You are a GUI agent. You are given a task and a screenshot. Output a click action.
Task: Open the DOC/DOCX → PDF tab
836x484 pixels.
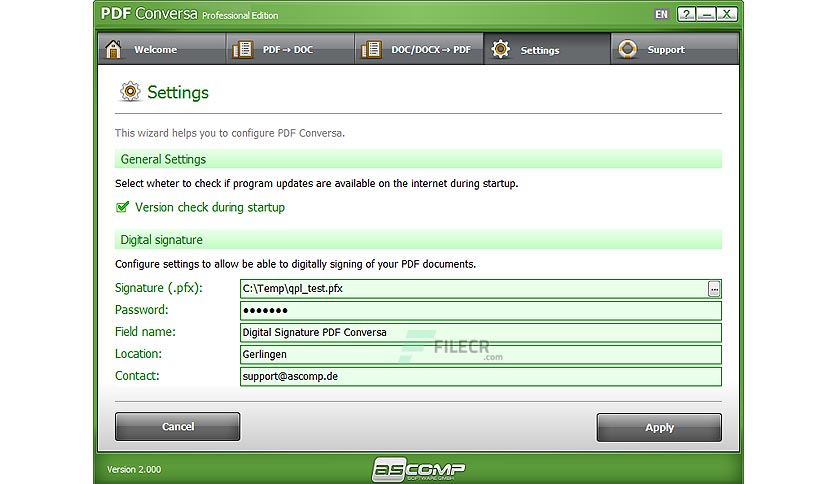tap(419, 49)
